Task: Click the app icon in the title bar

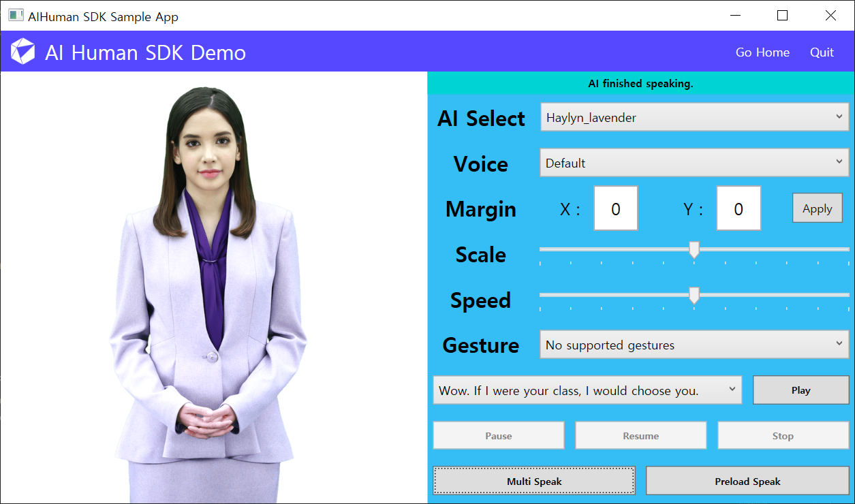Action: [x=16, y=15]
